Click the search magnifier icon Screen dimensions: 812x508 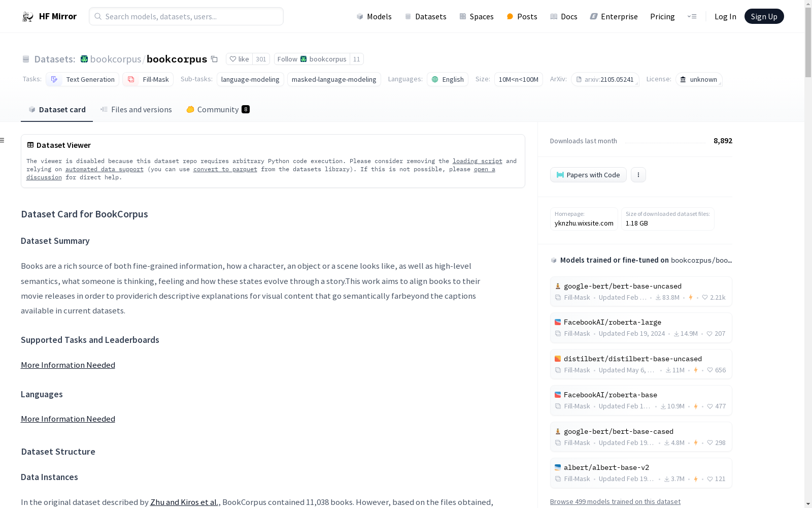pos(98,16)
